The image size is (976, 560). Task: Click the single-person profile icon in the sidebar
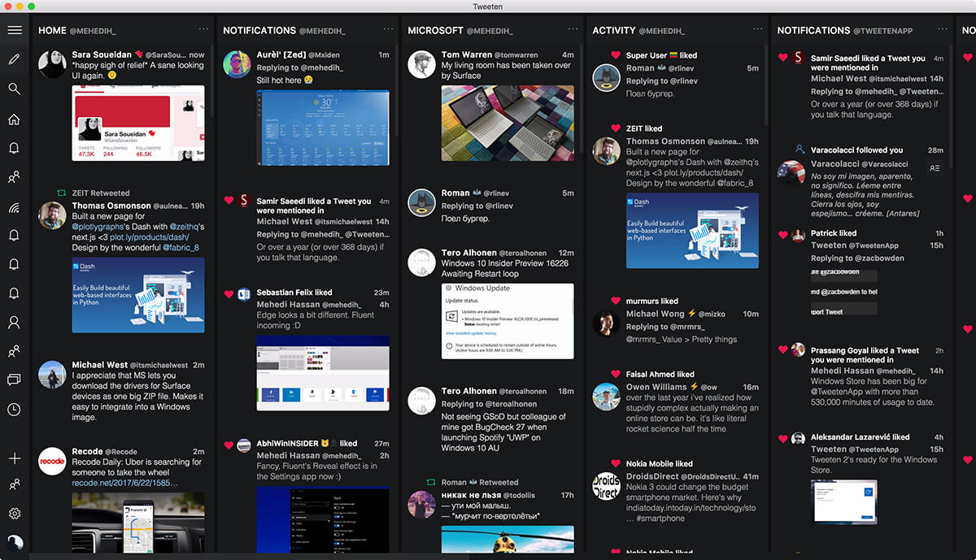click(x=14, y=323)
